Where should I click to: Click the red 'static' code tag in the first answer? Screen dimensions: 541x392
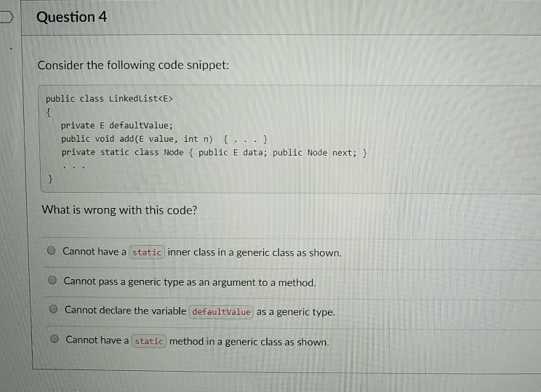pos(147,252)
